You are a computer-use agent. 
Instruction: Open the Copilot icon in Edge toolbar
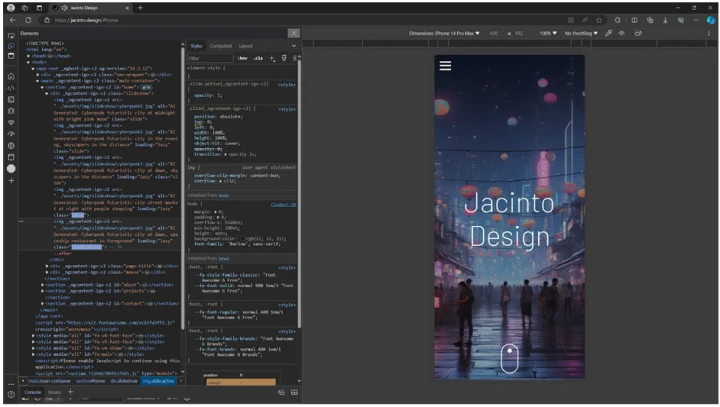pyautogui.click(x=711, y=20)
